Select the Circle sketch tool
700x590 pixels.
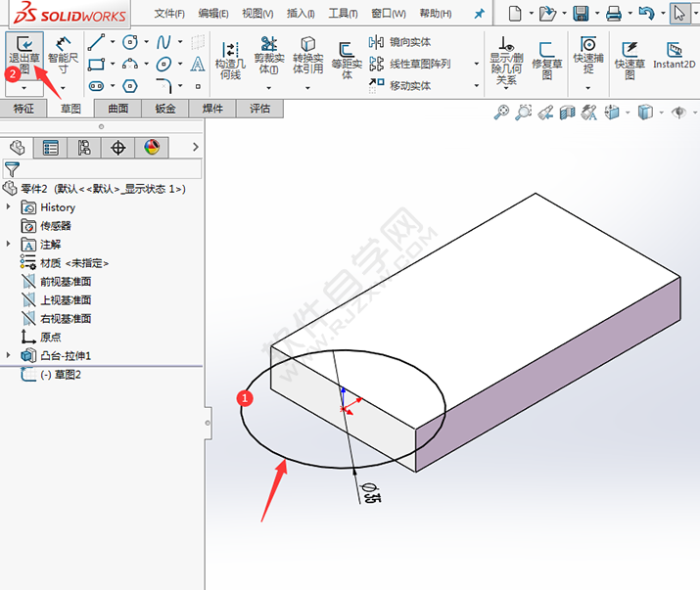click(x=130, y=42)
